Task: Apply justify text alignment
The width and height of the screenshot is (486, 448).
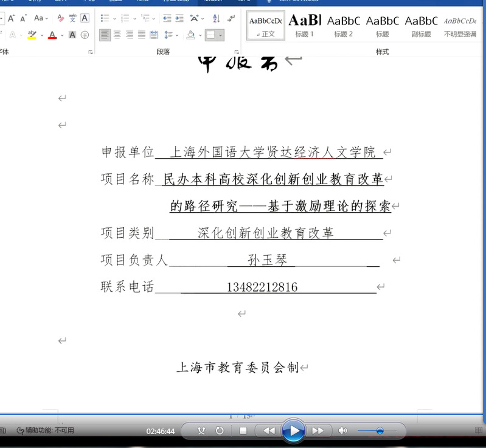Action: click(x=141, y=35)
